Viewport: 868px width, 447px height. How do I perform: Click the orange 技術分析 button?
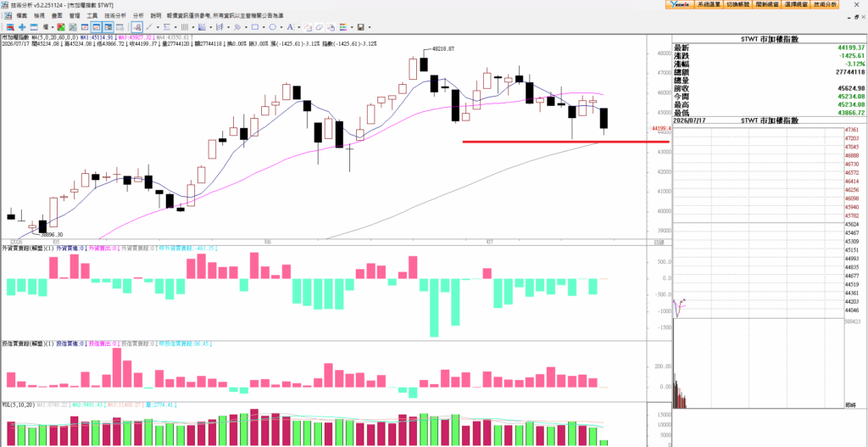[826, 4]
